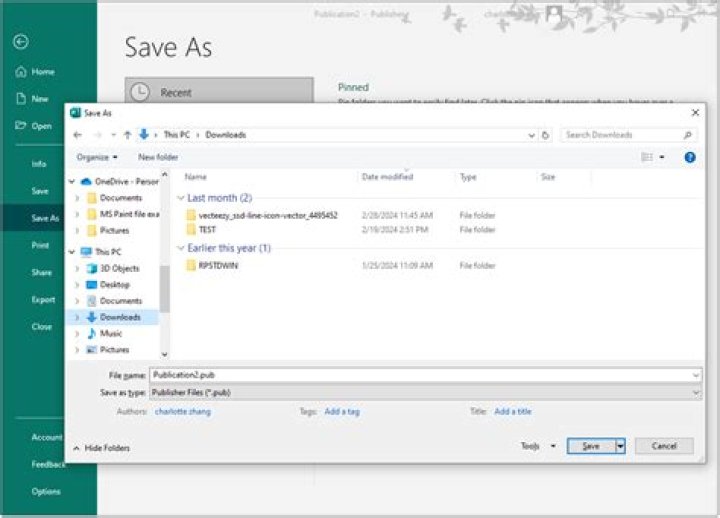Select Info in the backstage sidebar
The width and height of the screenshot is (720, 518).
(39, 164)
